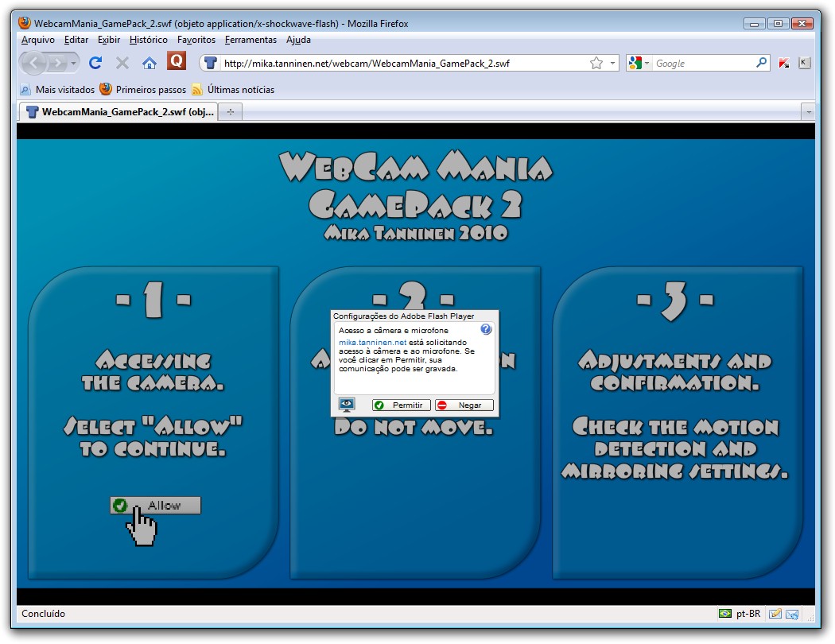
Task: Minimize the Firefox window
Action: (754, 23)
